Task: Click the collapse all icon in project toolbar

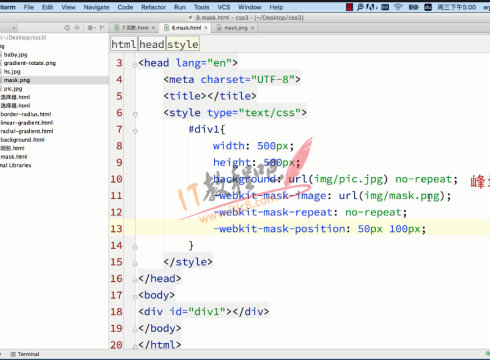Action: click(77, 28)
